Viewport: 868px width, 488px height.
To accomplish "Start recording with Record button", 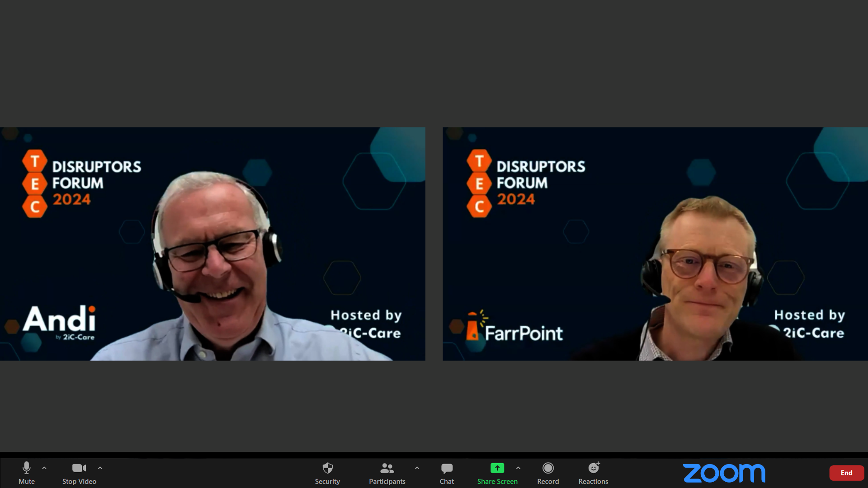I will 548,469.
